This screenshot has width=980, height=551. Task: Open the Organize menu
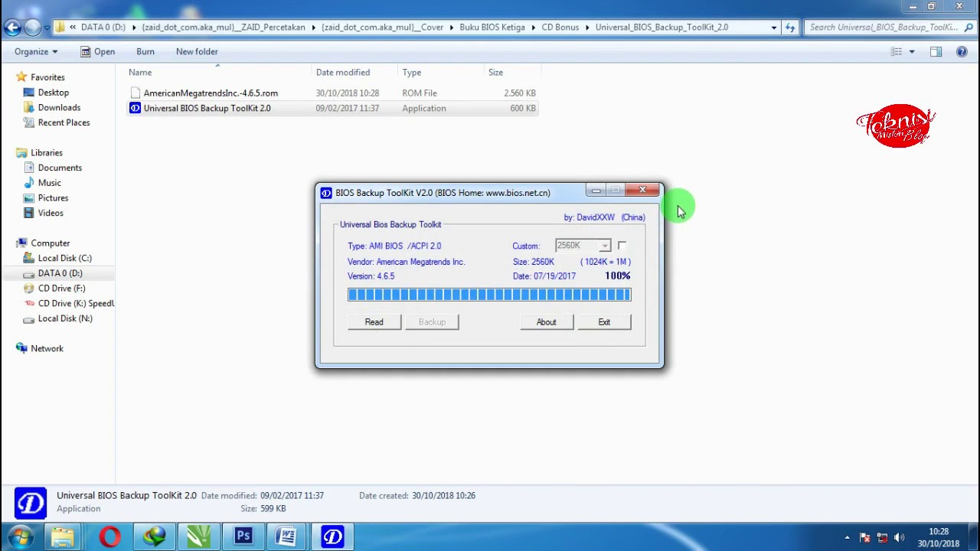[36, 51]
